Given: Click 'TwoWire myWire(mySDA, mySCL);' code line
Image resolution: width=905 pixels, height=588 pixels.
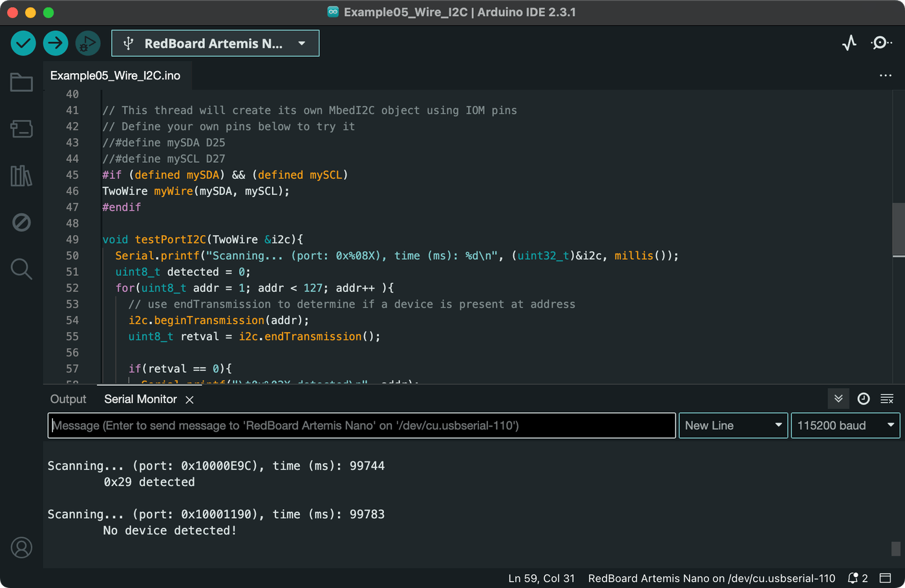Looking at the screenshot, I should 196,191.
